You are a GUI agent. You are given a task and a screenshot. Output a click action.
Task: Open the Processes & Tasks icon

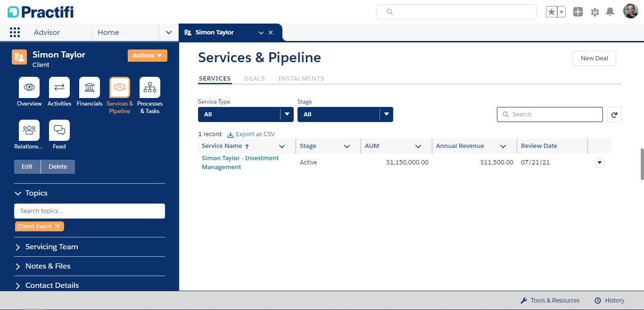150,87
